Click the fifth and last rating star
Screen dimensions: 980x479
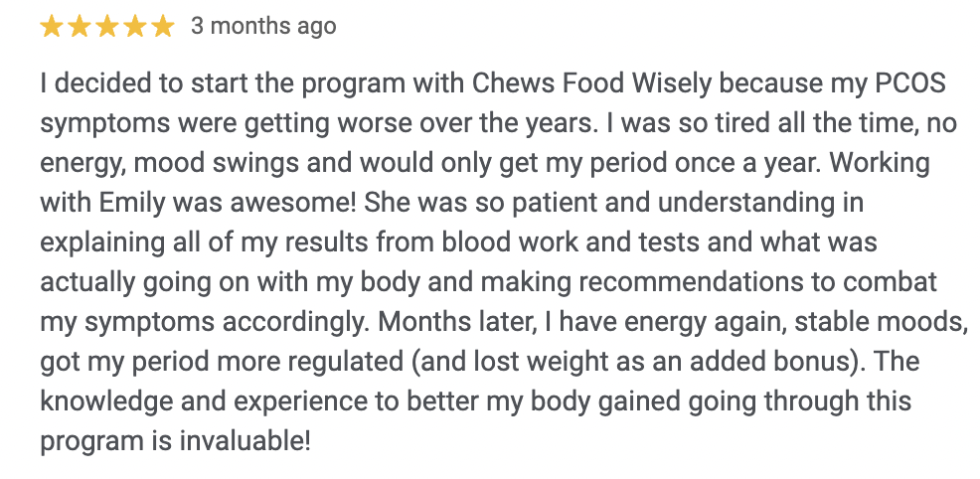click(x=162, y=27)
